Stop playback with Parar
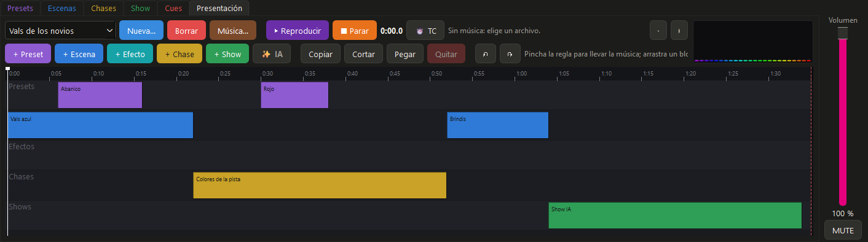The width and height of the screenshot is (868, 242). pos(355,30)
